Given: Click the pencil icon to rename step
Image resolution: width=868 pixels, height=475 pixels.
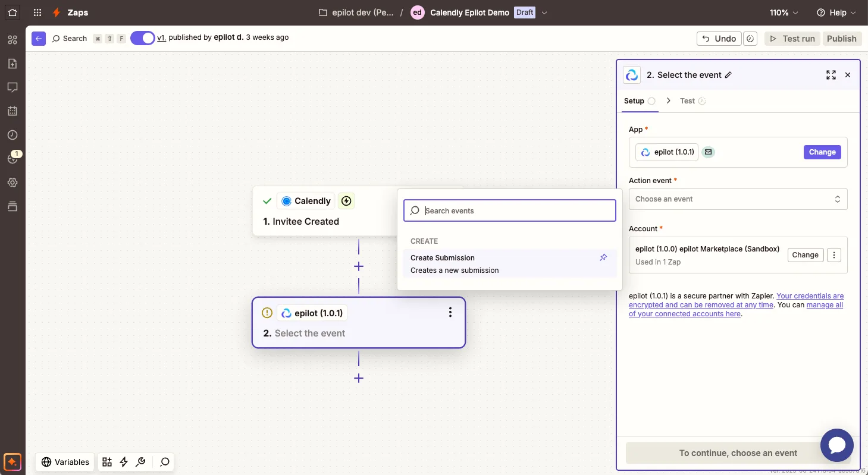Looking at the screenshot, I should (728, 75).
